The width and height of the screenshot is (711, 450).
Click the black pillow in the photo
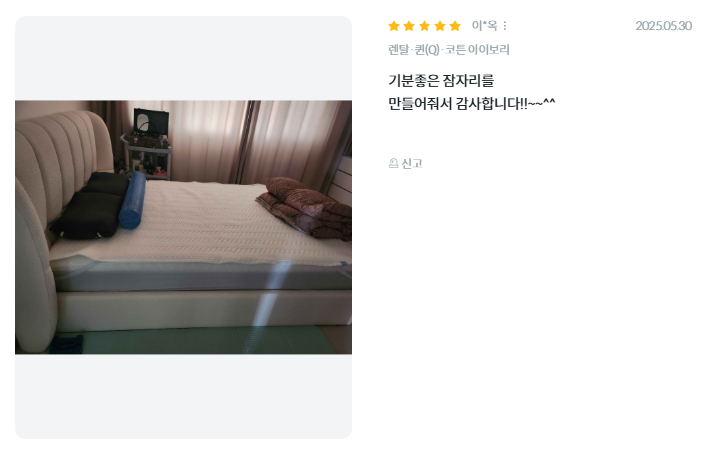pos(91,206)
